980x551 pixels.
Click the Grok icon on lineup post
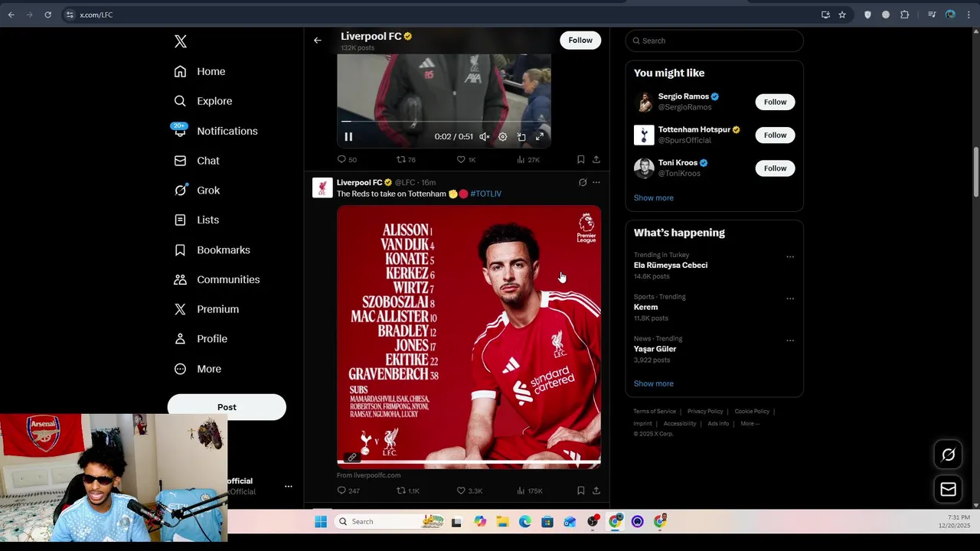point(583,182)
